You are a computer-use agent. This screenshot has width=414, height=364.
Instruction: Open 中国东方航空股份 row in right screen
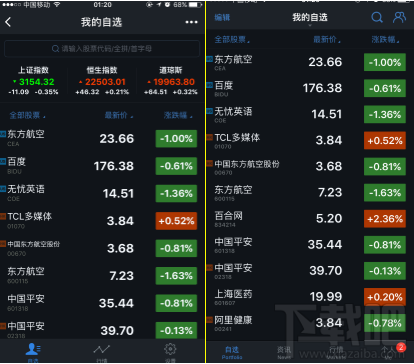310,167
